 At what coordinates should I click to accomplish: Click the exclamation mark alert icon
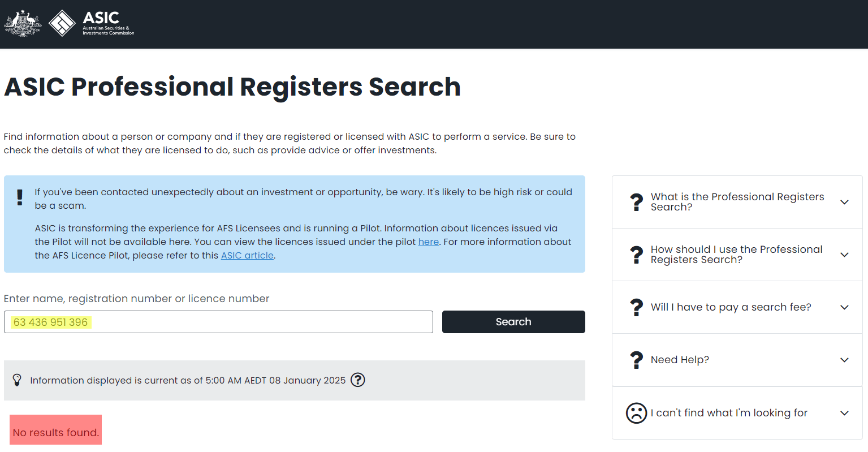point(20,197)
